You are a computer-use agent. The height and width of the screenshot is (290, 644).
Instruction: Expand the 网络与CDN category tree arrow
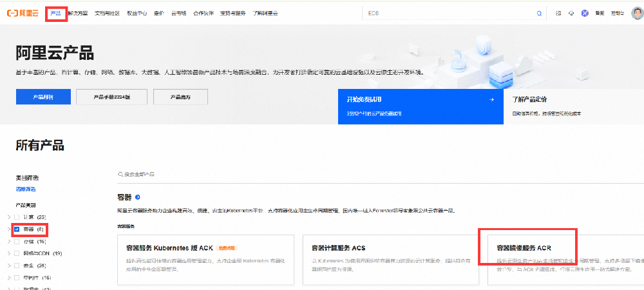(9, 253)
